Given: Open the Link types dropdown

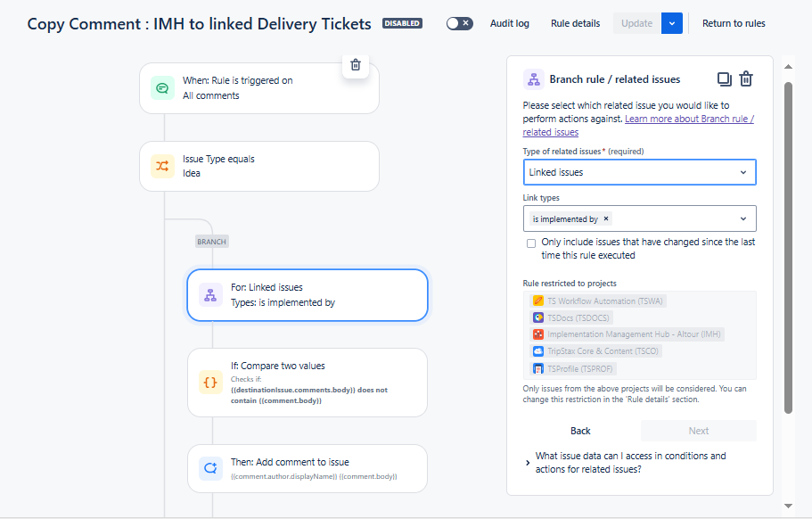Looking at the screenshot, I should 640,218.
